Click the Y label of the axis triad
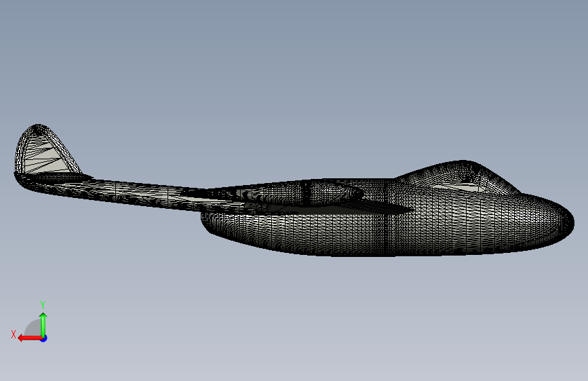 coord(43,304)
